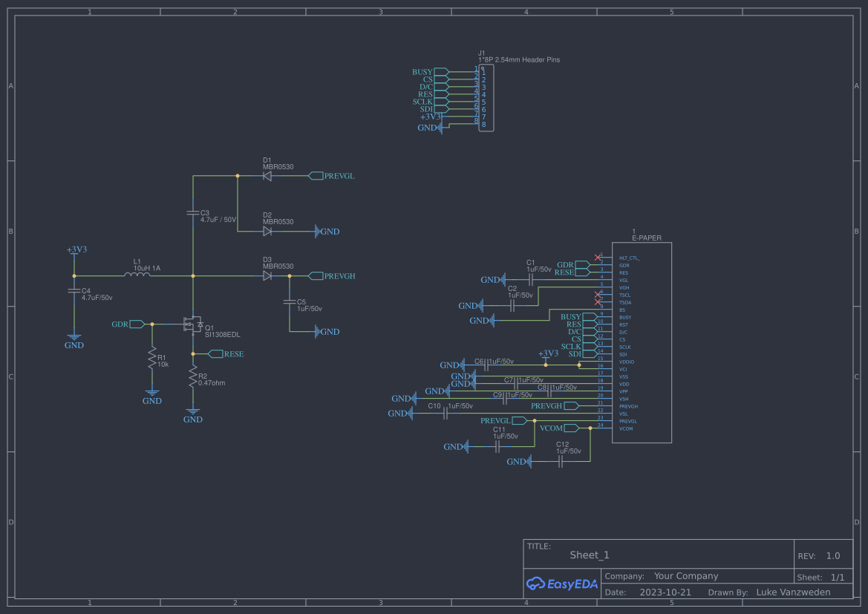The image size is (868, 614).
Task: Select the D3 MBR0530 diode symbol
Action: tap(267, 275)
